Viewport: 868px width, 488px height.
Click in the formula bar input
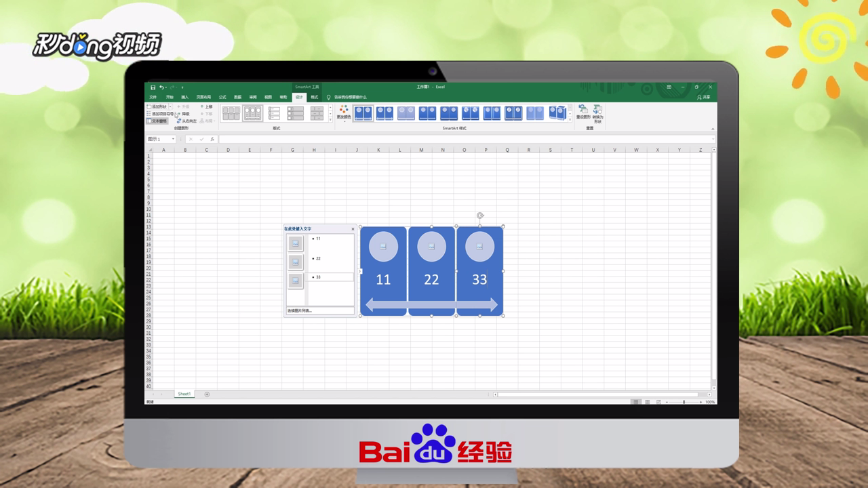(x=465, y=139)
